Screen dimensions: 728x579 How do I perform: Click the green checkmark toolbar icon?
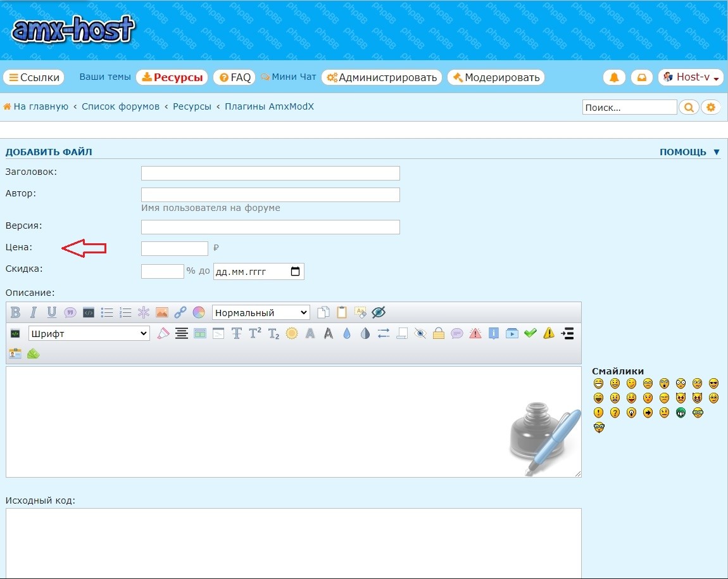(530, 333)
